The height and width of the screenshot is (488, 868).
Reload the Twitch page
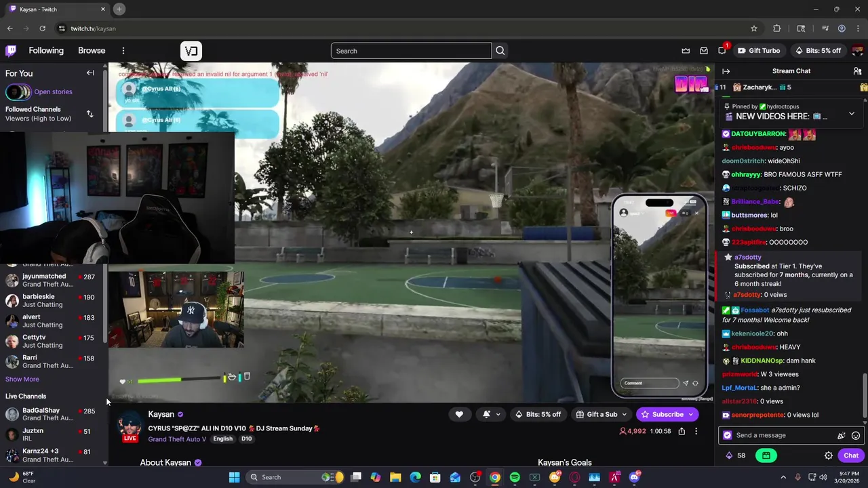click(x=42, y=28)
